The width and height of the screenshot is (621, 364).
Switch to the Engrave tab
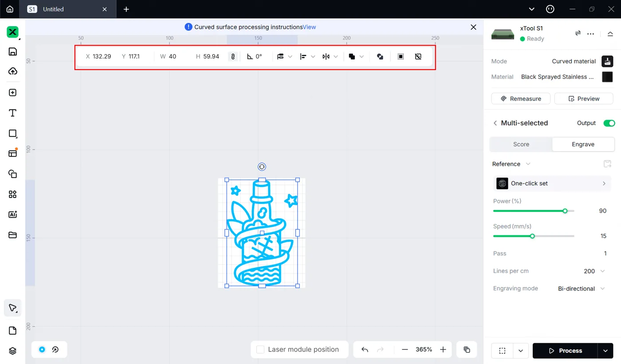pos(583,144)
